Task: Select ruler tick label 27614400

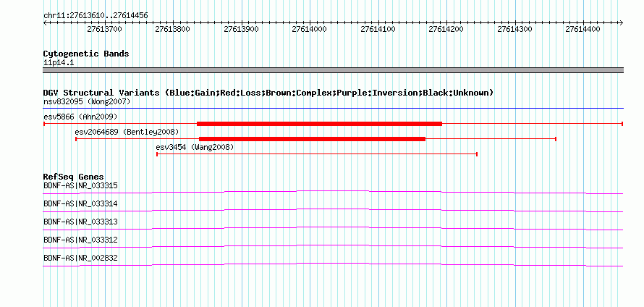Action: [583, 29]
